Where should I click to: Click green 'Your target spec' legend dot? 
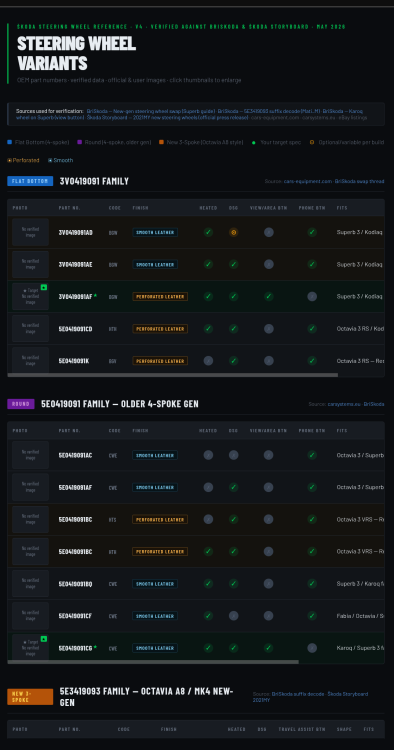(254, 143)
